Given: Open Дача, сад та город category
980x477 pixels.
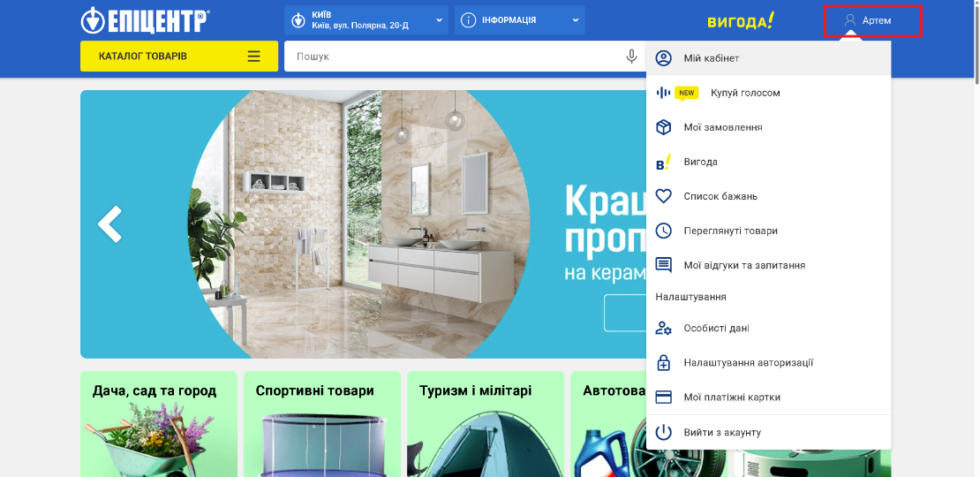Looking at the screenshot, I should coord(159,424).
